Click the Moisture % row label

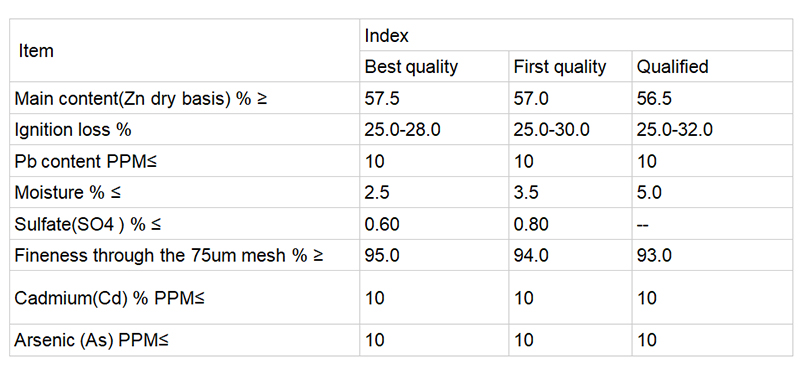[185, 192]
